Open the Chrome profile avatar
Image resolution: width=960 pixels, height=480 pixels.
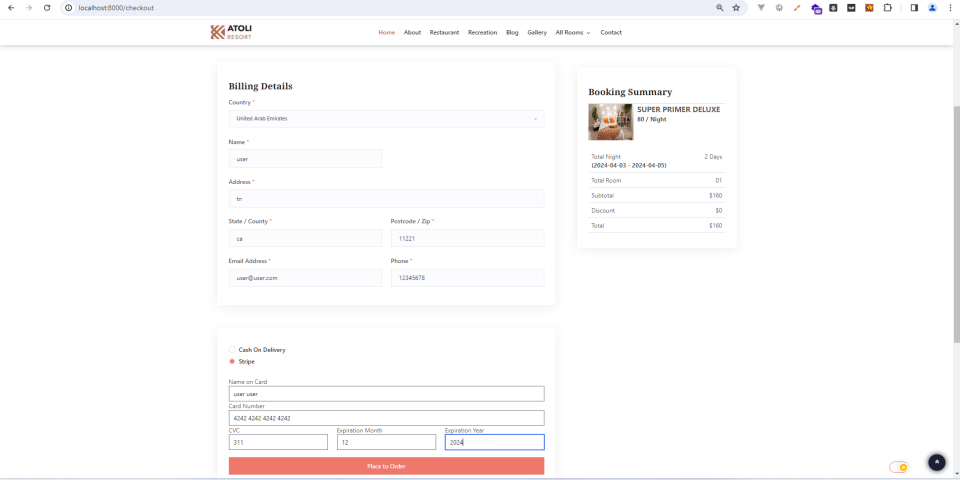(x=932, y=8)
